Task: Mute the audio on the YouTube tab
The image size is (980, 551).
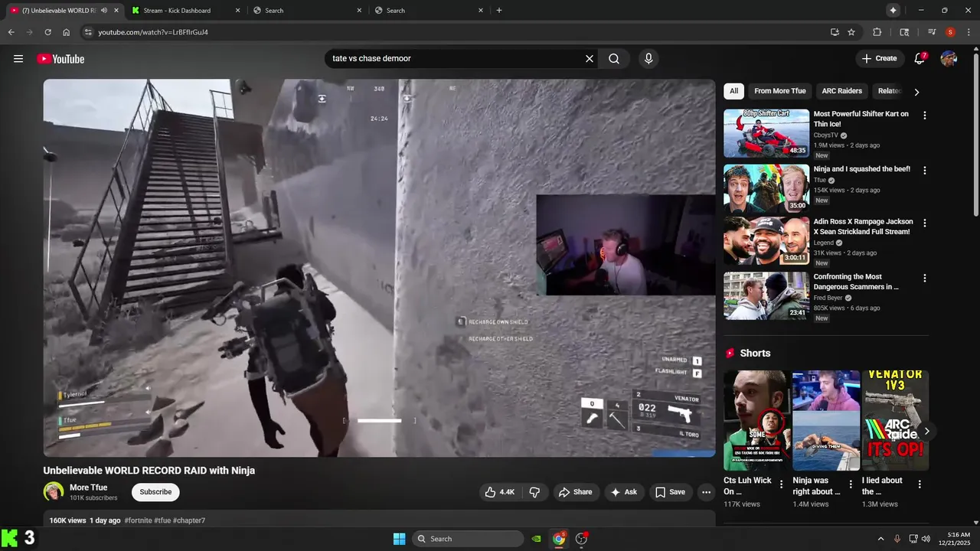Action: pyautogui.click(x=104, y=10)
